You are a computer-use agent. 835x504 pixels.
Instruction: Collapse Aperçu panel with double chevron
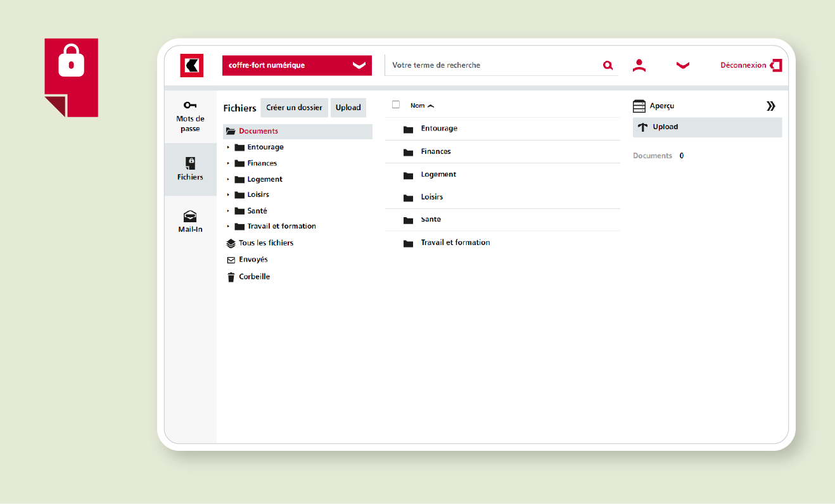point(770,106)
